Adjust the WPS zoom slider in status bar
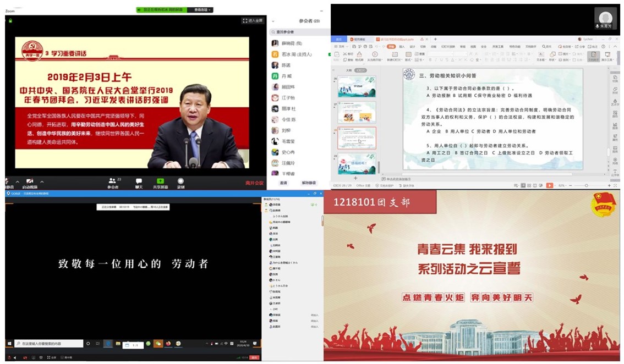This screenshot has height=364, width=624. (586, 186)
